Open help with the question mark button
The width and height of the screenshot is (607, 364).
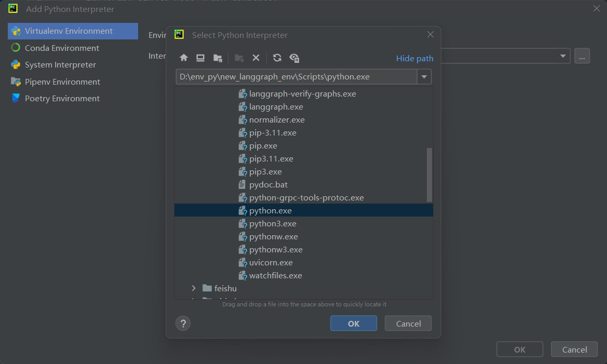183,323
